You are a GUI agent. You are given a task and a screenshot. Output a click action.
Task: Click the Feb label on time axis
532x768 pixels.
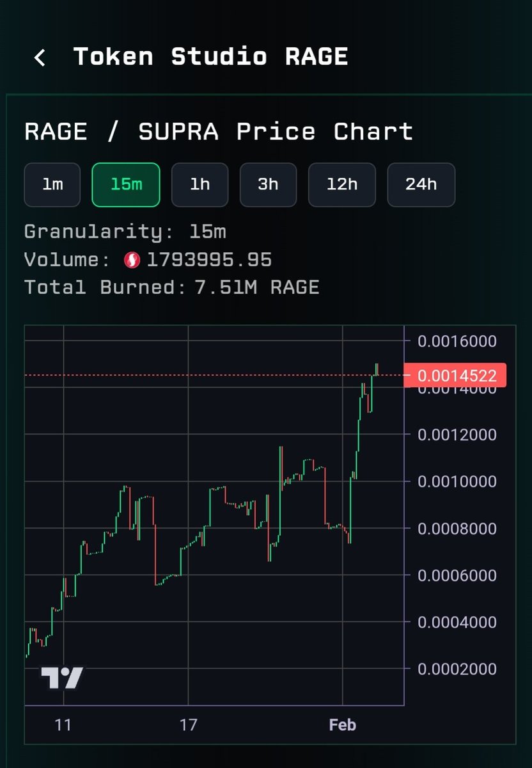342,725
